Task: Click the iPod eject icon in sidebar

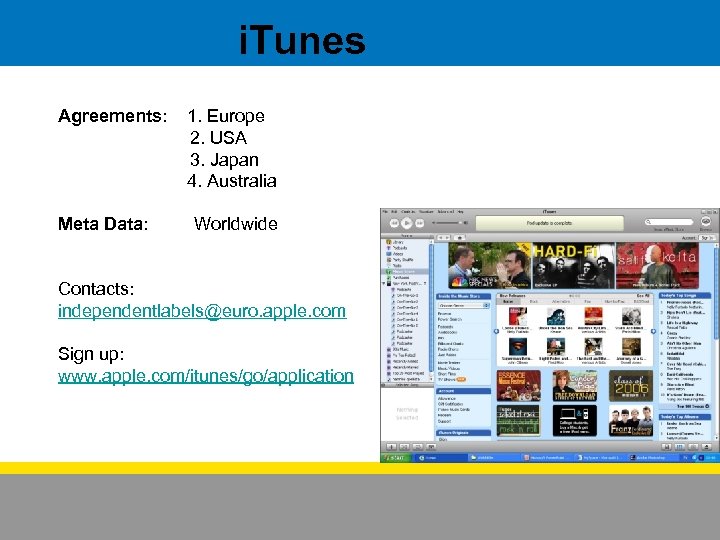Action: pyautogui.click(x=425, y=284)
